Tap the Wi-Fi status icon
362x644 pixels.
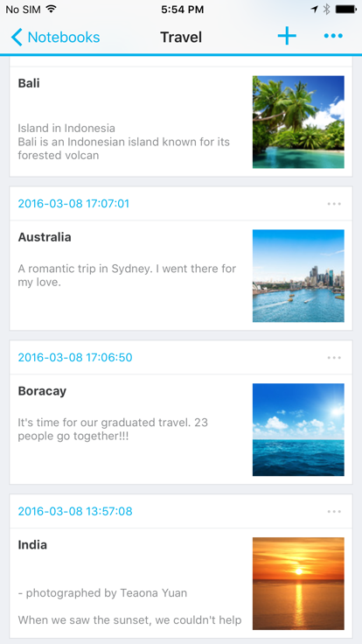52,9
